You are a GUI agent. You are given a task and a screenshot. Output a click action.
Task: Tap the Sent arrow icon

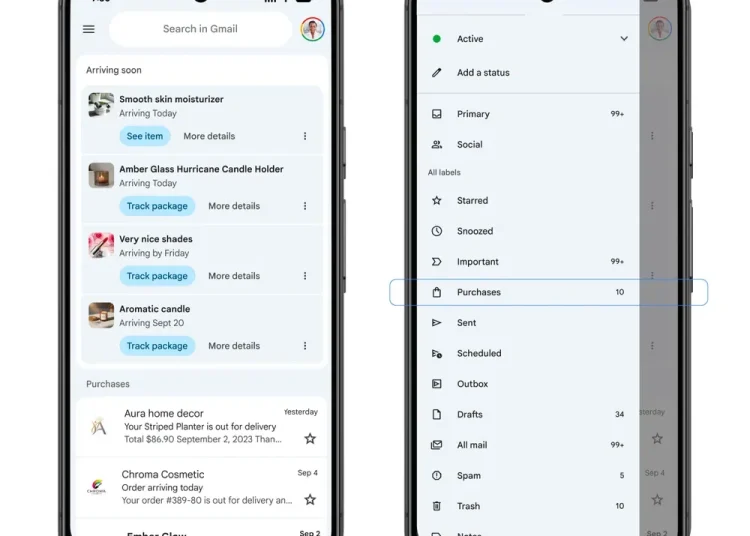(436, 323)
